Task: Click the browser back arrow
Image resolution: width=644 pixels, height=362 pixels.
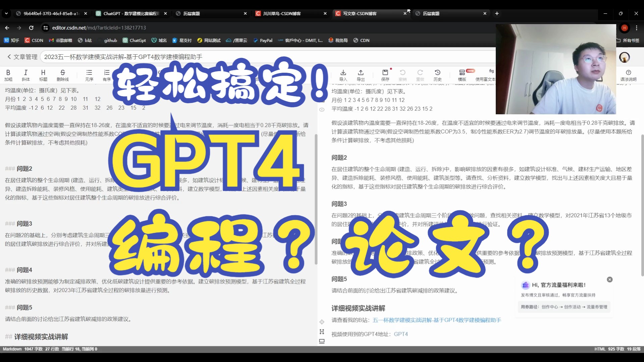Action: 7,28
